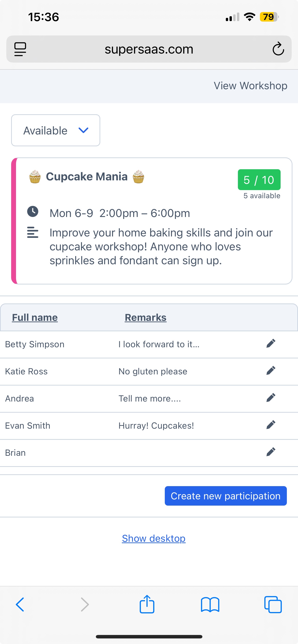298x644 pixels.
Task: Edit Betty Simpson's remark with pencil icon
Action: (271, 344)
